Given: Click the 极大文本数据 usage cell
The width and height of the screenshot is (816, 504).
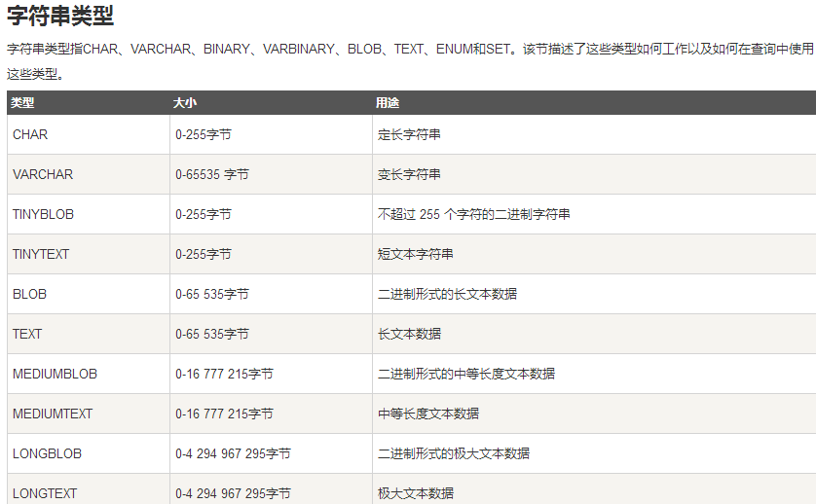Looking at the screenshot, I should coord(594,489).
